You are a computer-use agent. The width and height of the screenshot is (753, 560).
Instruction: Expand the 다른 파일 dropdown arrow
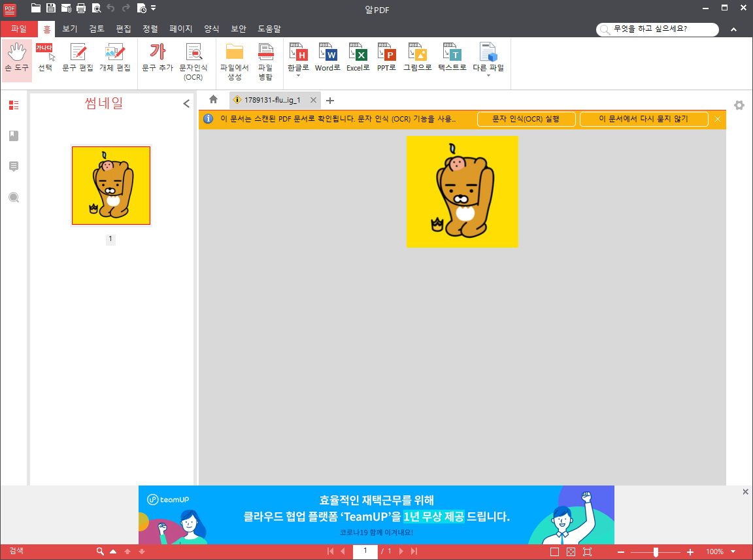pyautogui.click(x=488, y=76)
